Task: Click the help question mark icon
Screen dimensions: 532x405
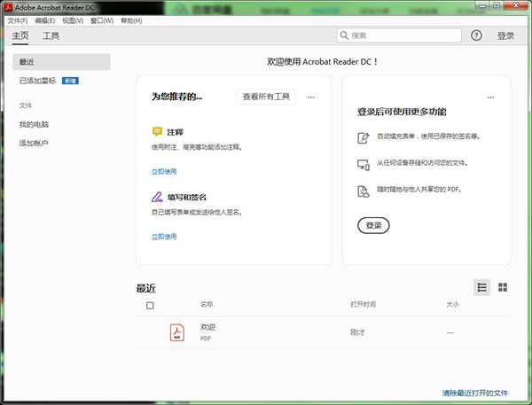Action: [x=476, y=35]
